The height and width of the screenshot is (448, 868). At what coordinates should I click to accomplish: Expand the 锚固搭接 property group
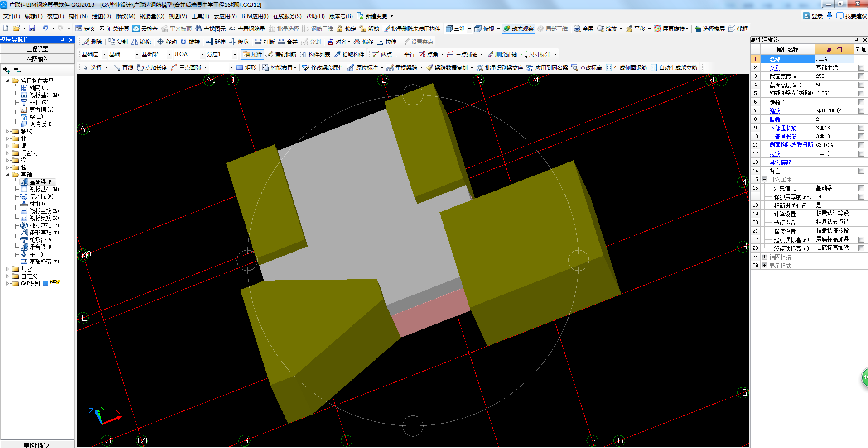click(764, 257)
